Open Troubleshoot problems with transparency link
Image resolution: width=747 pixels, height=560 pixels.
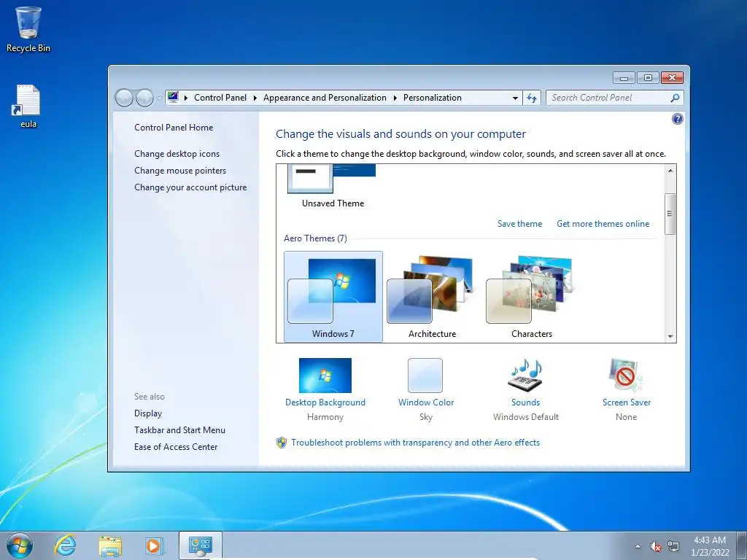pos(415,443)
